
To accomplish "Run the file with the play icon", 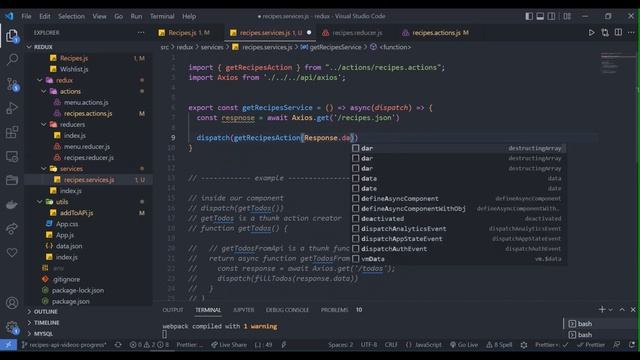I will pyautogui.click(x=591, y=33).
